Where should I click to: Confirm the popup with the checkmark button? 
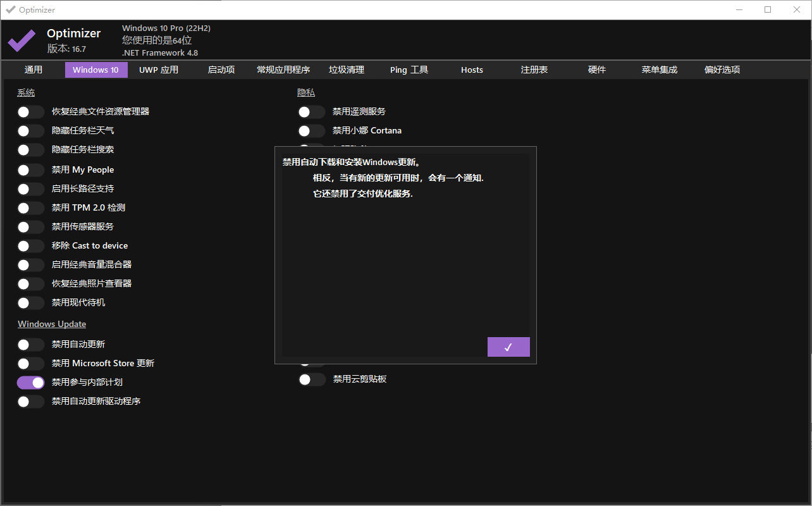(508, 347)
